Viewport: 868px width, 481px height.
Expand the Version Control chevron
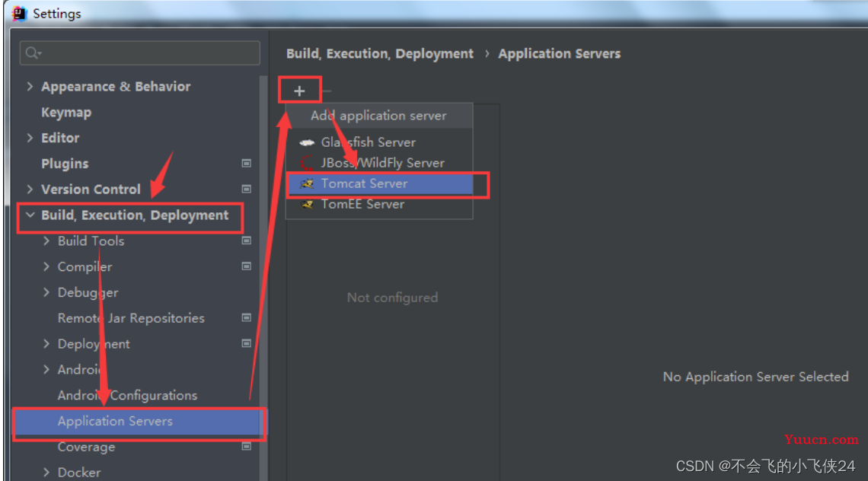(x=30, y=190)
